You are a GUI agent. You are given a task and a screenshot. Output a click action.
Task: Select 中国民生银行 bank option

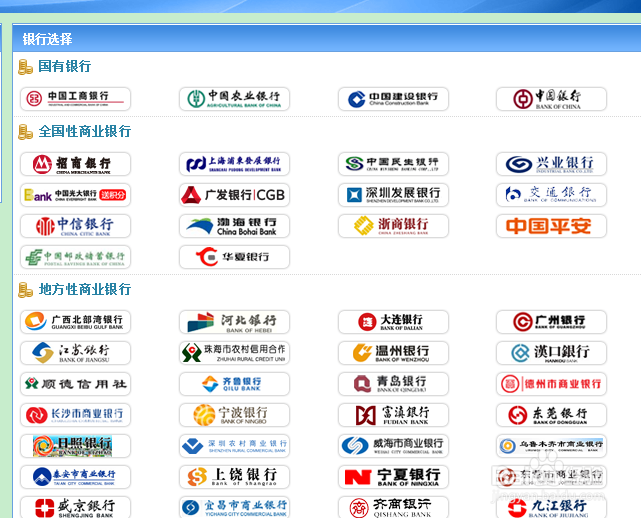(x=393, y=164)
